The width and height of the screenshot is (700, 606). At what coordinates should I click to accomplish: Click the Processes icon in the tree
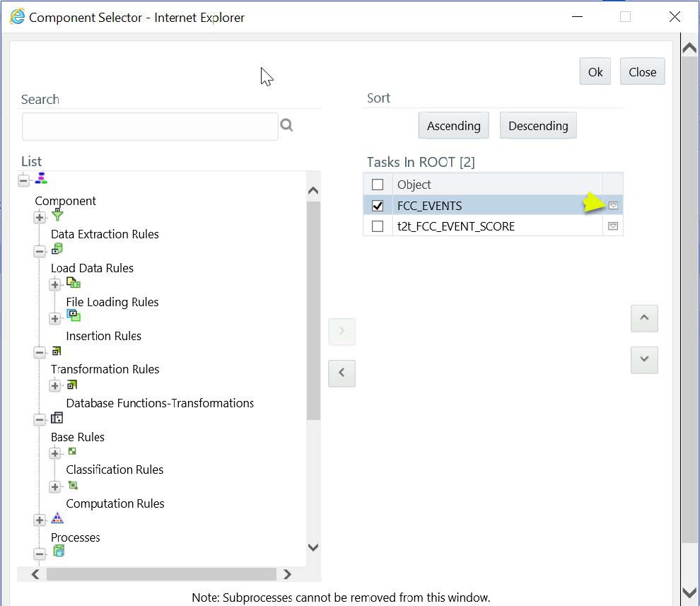tap(57, 520)
